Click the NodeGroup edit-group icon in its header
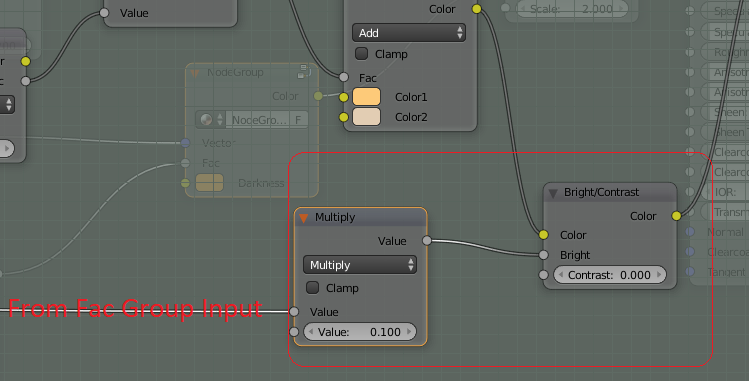The height and width of the screenshot is (381, 749). (x=303, y=72)
